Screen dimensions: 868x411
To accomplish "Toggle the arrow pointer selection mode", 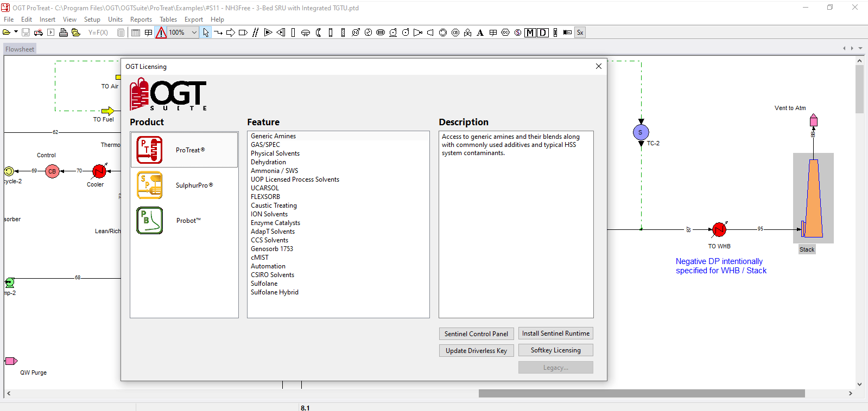I will click(x=206, y=33).
